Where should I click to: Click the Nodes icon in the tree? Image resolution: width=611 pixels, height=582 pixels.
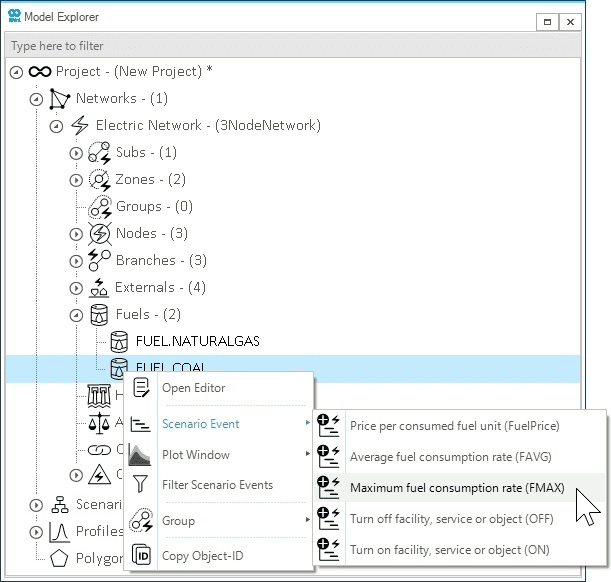coord(100,234)
